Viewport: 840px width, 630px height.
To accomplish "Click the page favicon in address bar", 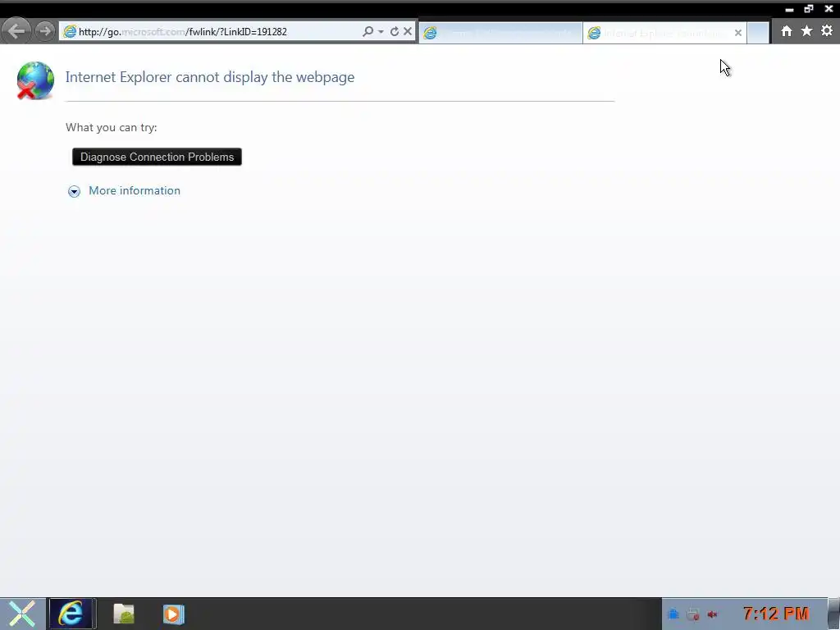I will [x=70, y=32].
